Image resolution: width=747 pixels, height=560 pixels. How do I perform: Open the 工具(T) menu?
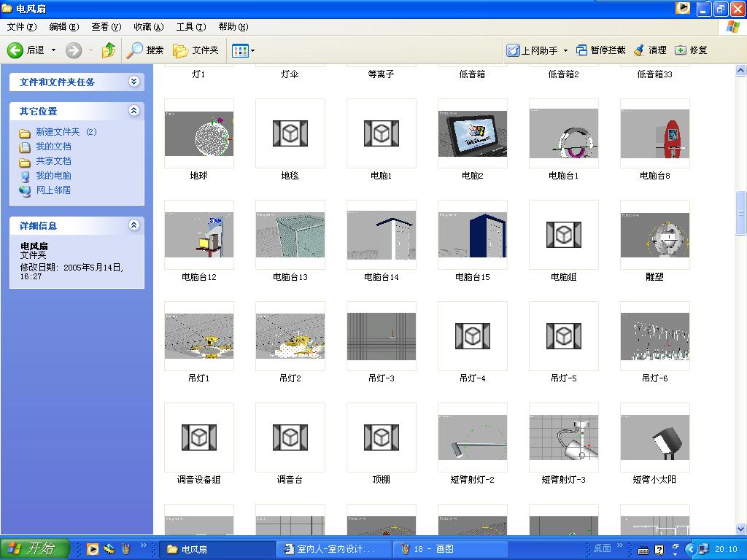pyautogui.click(x=191, y=27)
